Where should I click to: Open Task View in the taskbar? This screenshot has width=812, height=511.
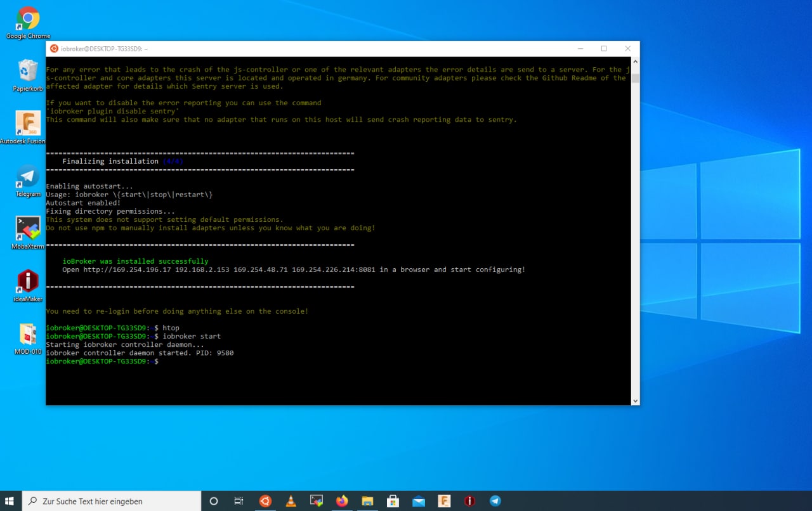(239, 501)
